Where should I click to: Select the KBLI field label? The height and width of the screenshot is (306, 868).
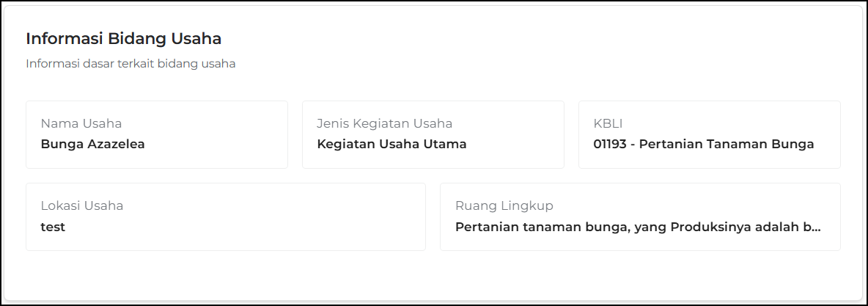click(608, 123)
